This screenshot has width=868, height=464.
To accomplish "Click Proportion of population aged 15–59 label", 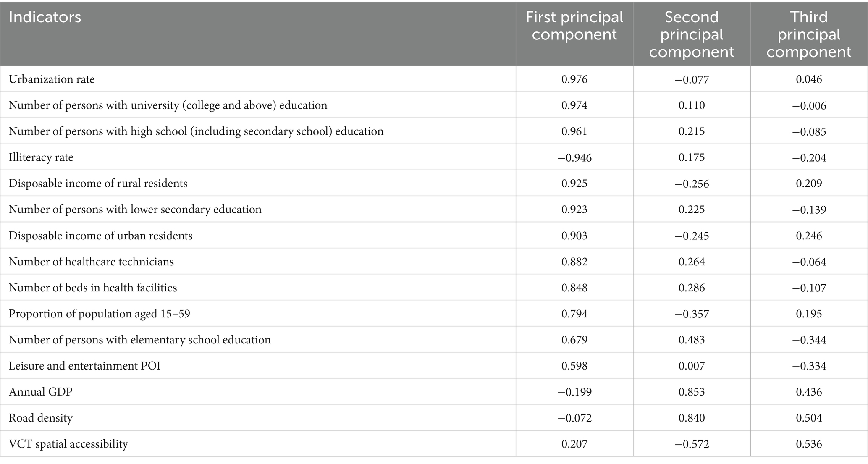I will [100, 313].
